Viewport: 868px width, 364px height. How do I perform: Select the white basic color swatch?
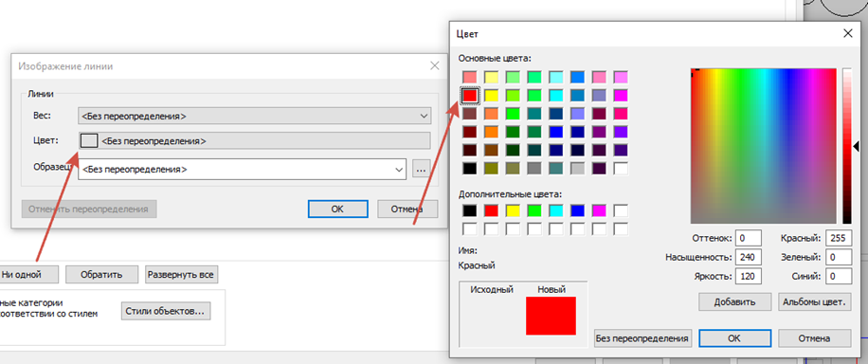621,169
